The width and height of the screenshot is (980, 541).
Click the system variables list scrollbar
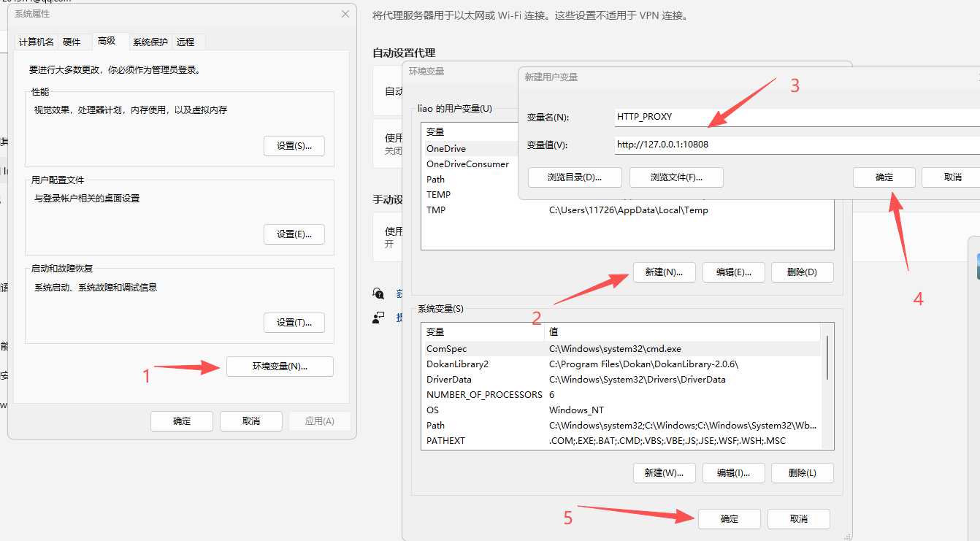827,358
